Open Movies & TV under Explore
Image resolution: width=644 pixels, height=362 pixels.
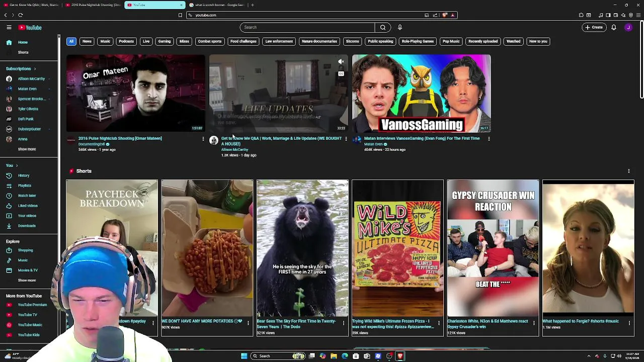(x=29, y=270)
